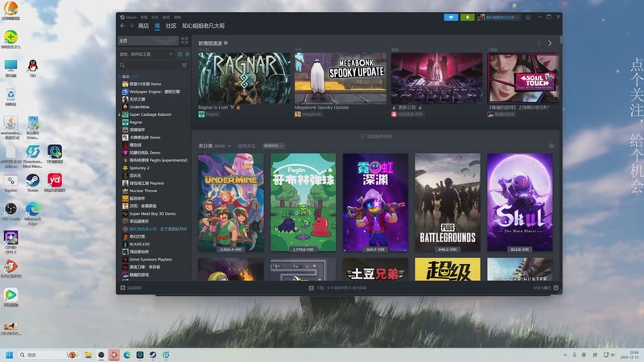Screen dimensions: 644x362
Task: Click Ragnar game icon under news card
Action: pos(201,114)
